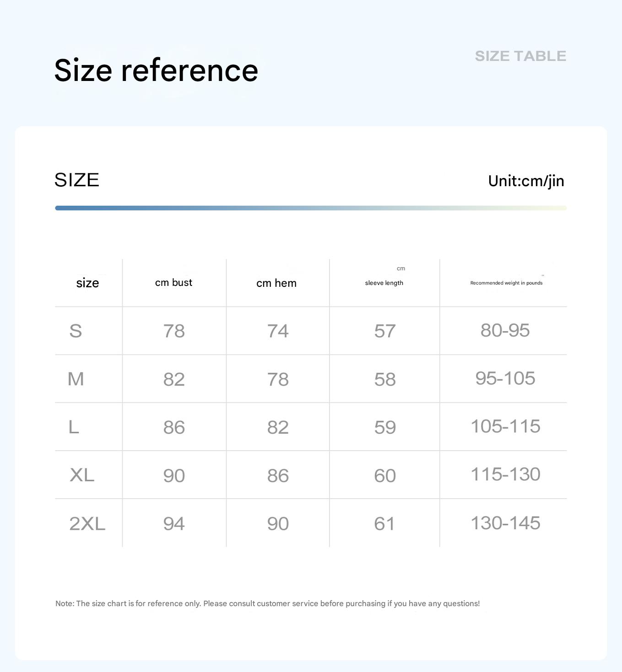Click the gradient blue divider bar

[311, 208]
